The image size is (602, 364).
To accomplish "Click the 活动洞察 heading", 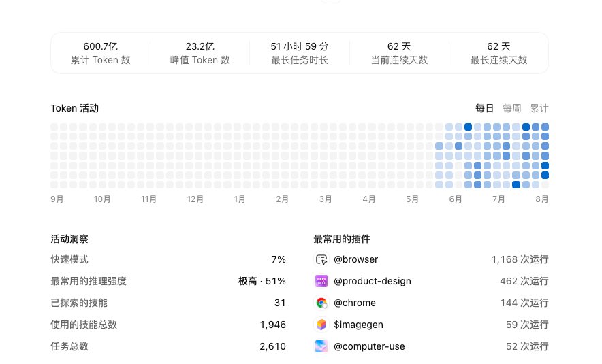I will click(69, 239).
